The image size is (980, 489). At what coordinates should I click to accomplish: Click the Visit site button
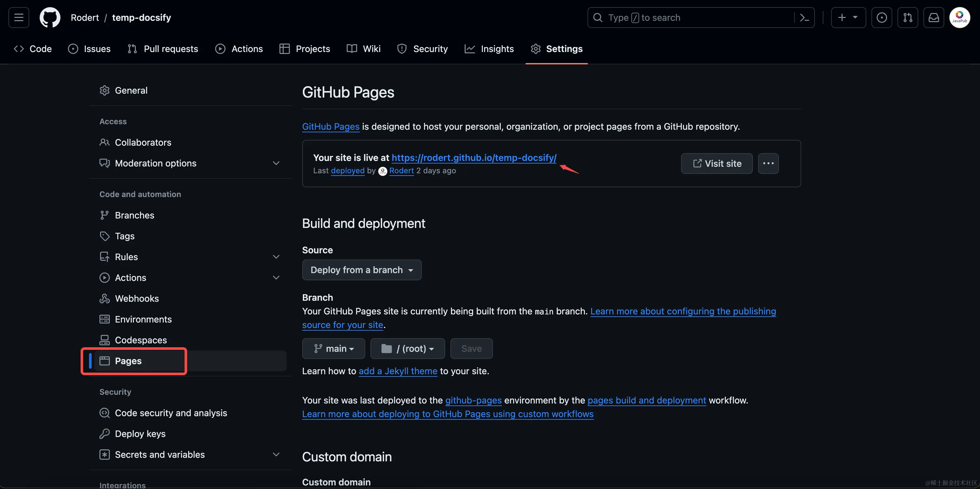(x=716, y=163)
